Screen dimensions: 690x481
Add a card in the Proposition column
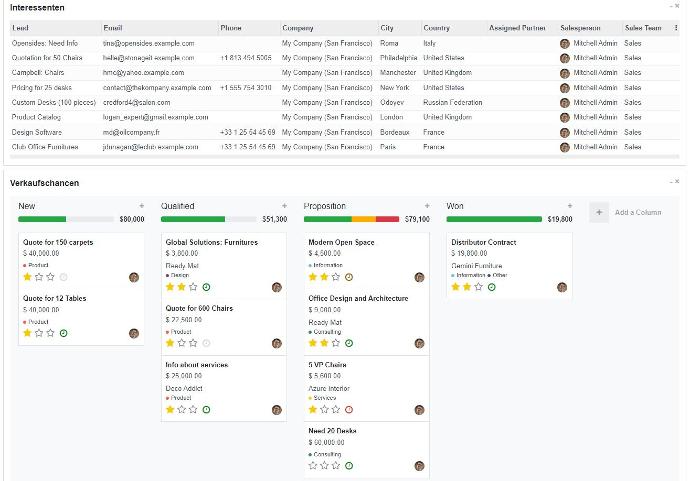point(427,206)
